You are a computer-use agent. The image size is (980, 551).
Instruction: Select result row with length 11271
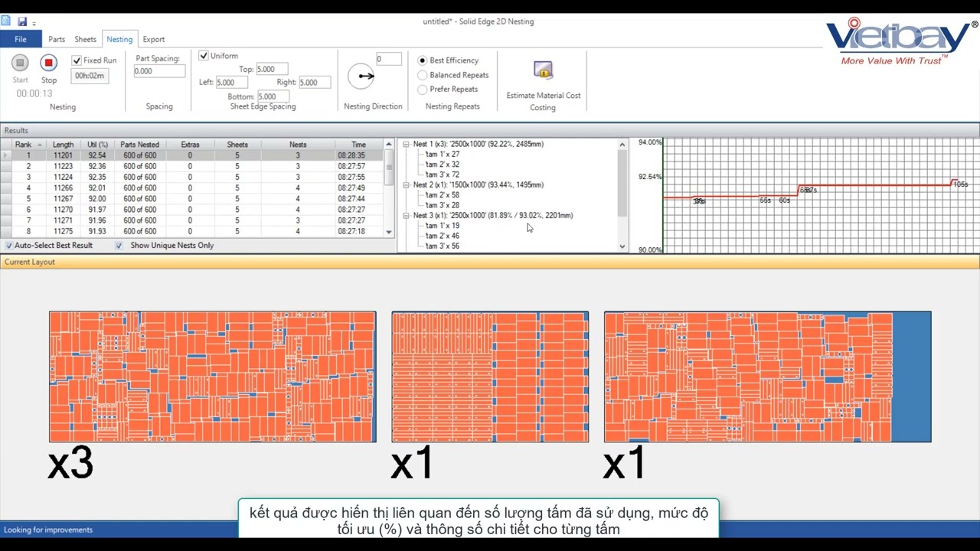click(191, 220)
